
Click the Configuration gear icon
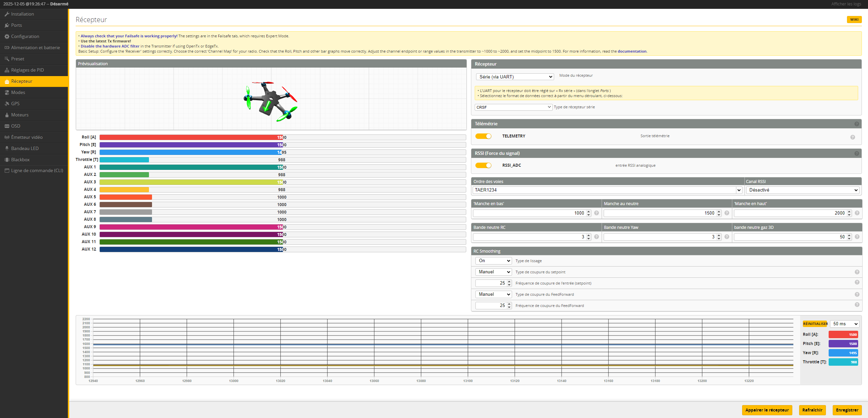coord(7,36)
